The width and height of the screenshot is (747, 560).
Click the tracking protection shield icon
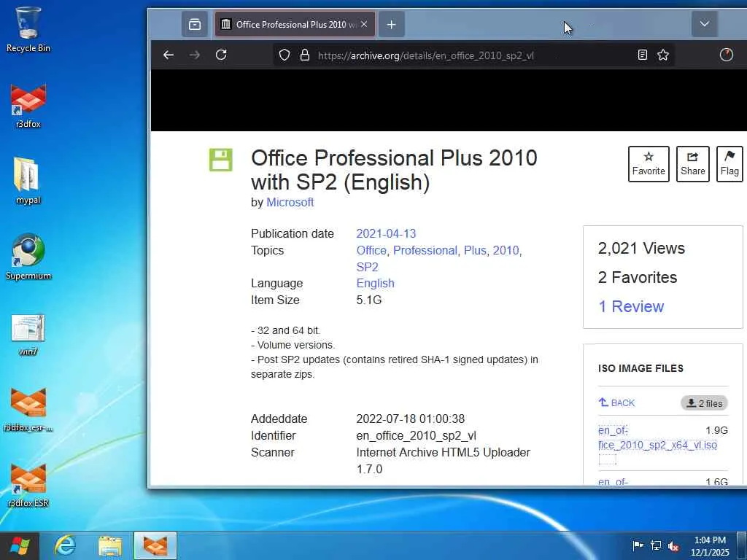point(285,55)
